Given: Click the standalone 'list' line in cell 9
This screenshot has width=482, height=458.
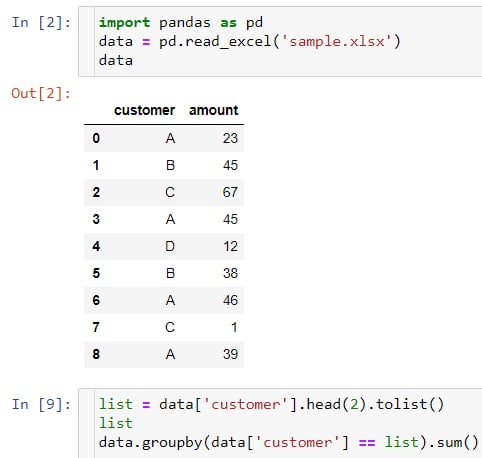Looking at the screenshot, I should (116, 423).
